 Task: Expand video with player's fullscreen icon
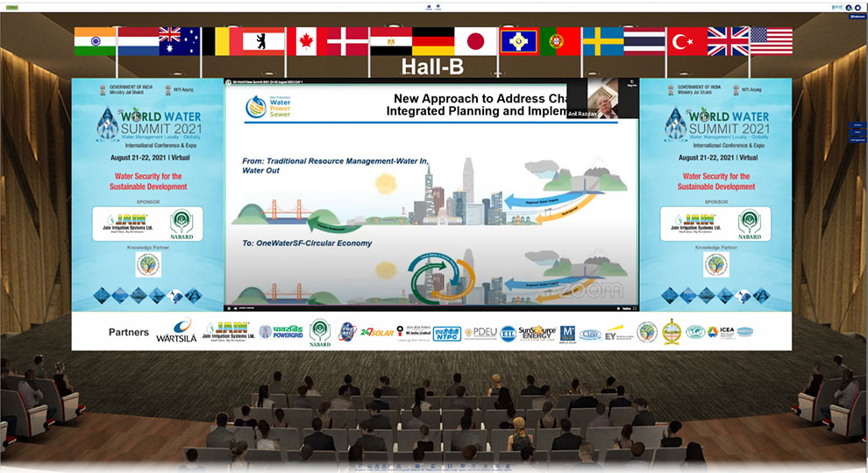pos(635,308)
